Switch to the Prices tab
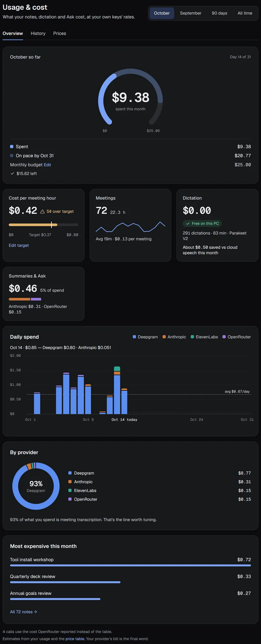The height and width of the screenshot is (644, 261). tap(60, 33)
